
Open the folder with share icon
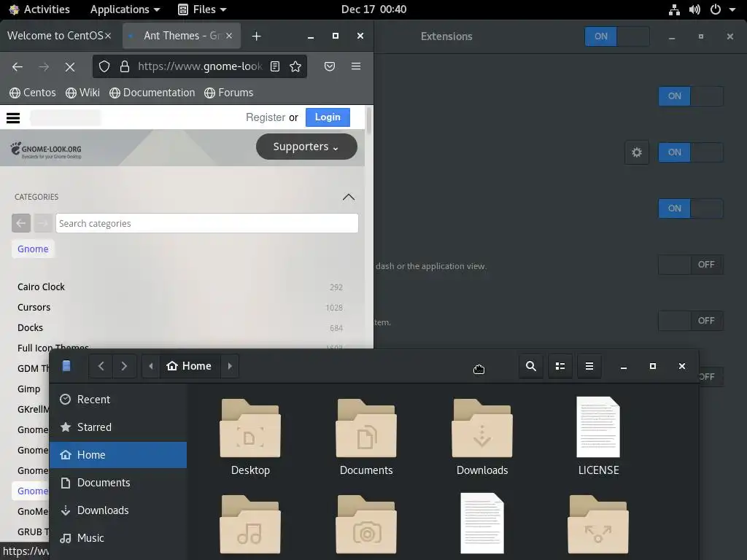click(598, 524)
